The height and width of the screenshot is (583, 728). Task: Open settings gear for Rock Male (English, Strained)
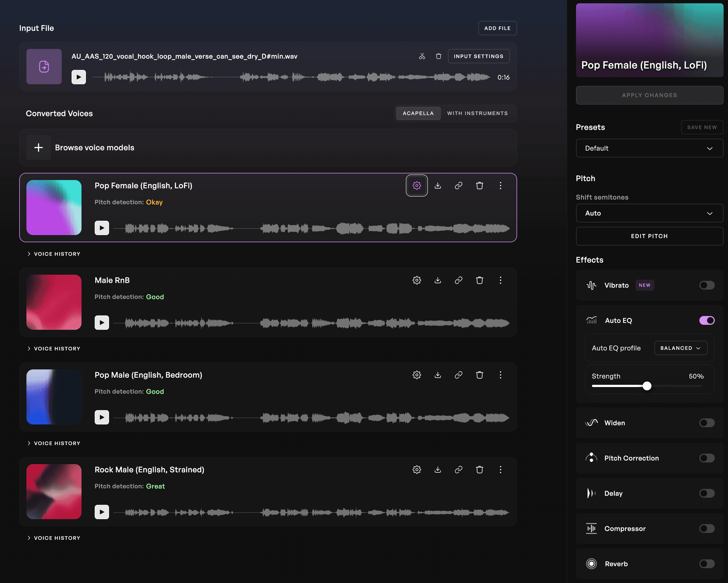tap(417, 470)
